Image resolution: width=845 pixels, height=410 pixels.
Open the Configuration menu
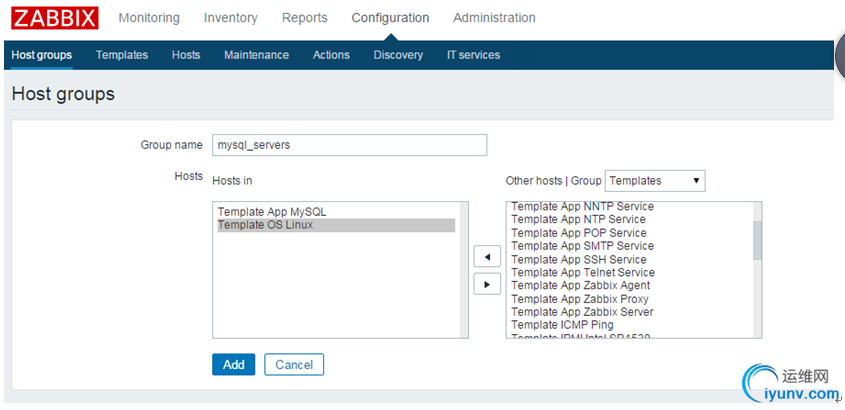pyautogui.click(x=390, y=18)
